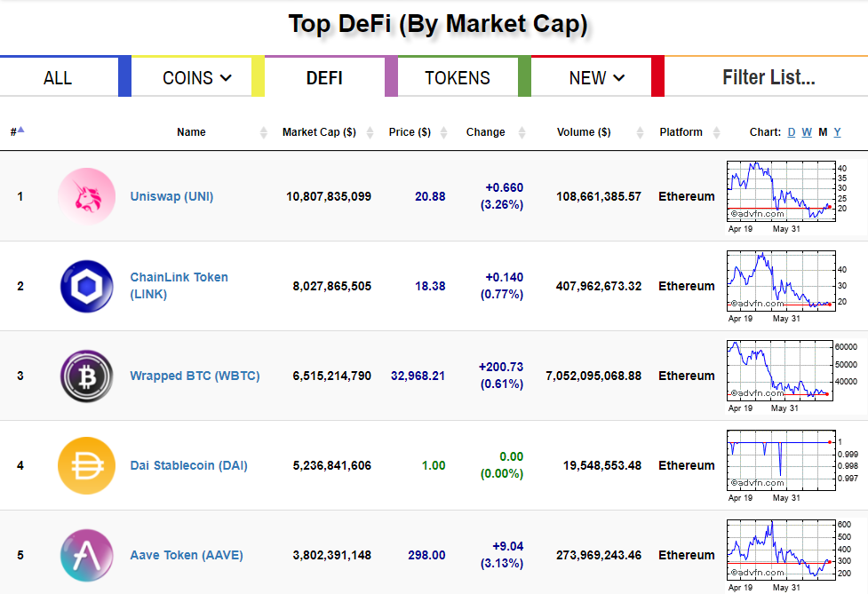Sort by Market Cap column arrows

tap(370, 132)
